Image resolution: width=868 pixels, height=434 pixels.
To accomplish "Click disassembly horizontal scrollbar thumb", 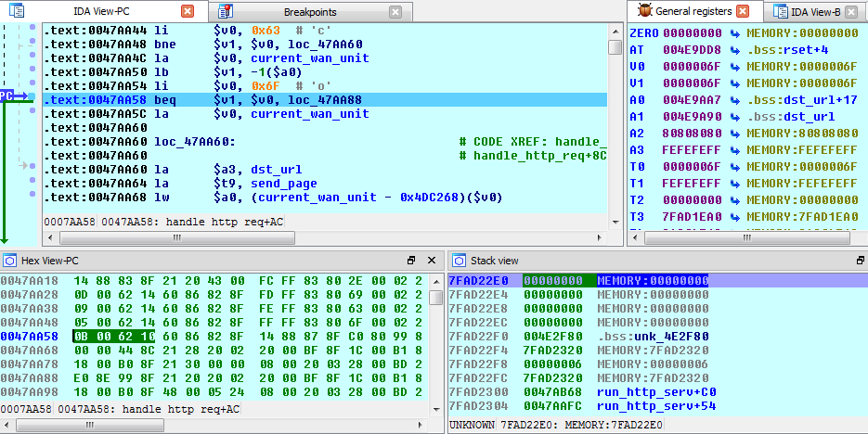I will [177, 237].
